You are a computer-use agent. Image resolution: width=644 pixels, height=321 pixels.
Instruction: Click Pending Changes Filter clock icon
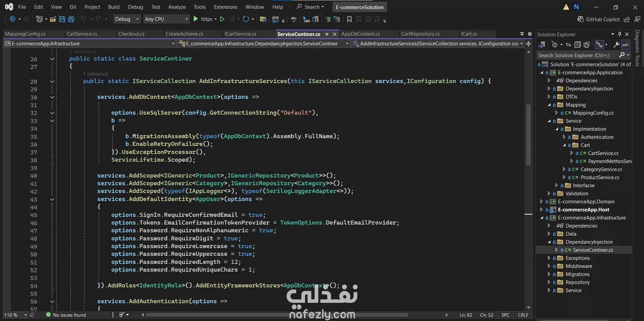tap(555, 45)
